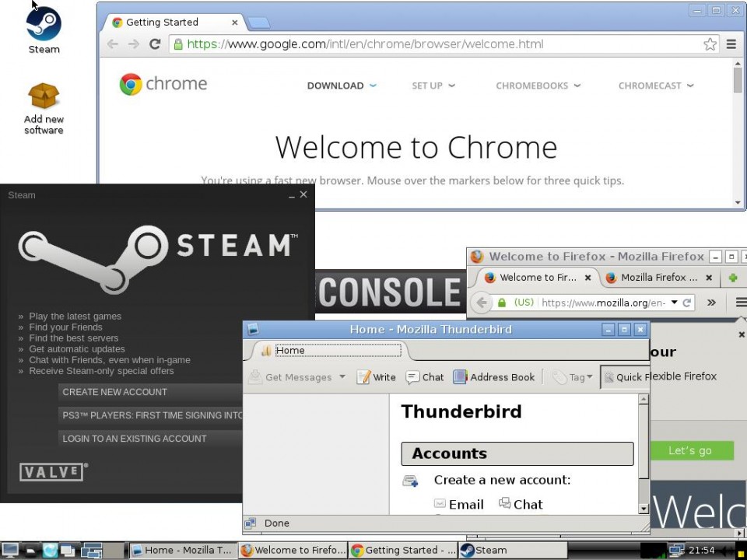Click Write in Thunderbird toolbar
This screenshot has height=560, width=747.
tap(377, 377)
